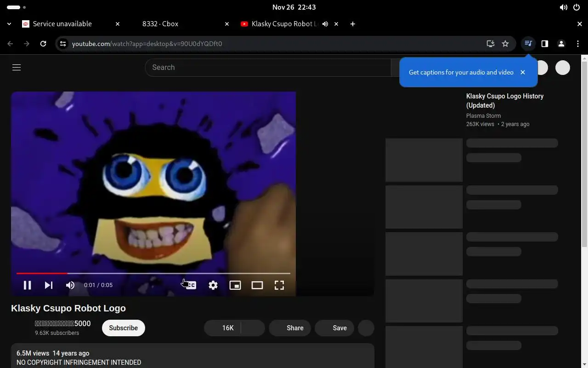
Task: Open more actions round button
Action: 366,328
